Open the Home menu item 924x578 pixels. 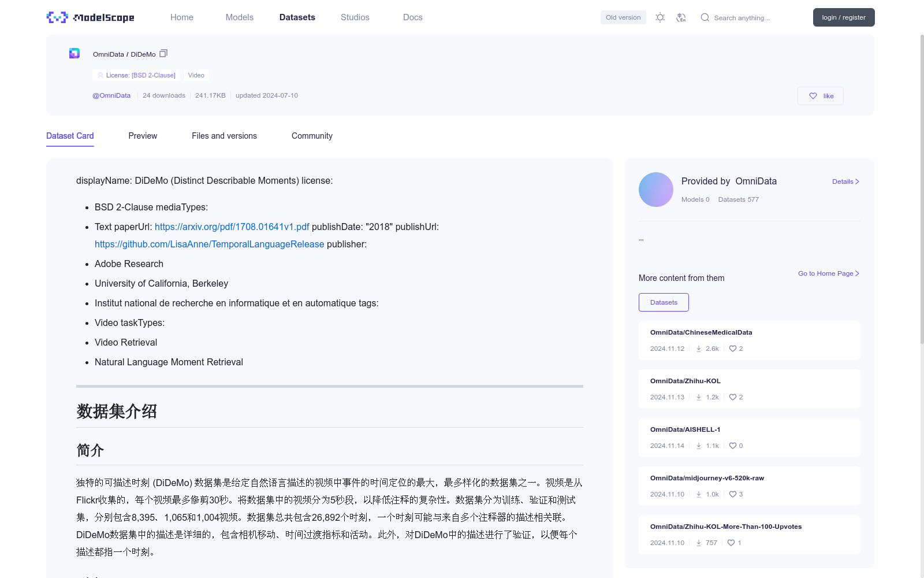click(182, 17)
